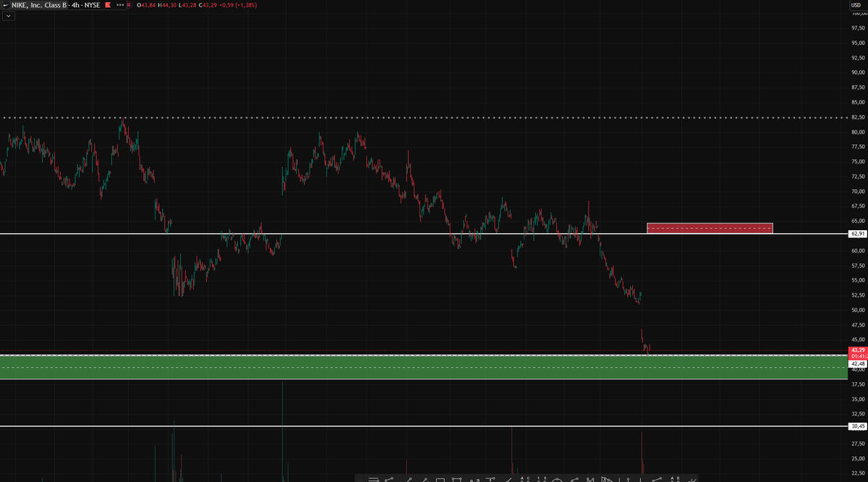This screenshot has width=868, height=482.
Task: Select the XABCD harmonic pattern tool
Action: point(590,478)
